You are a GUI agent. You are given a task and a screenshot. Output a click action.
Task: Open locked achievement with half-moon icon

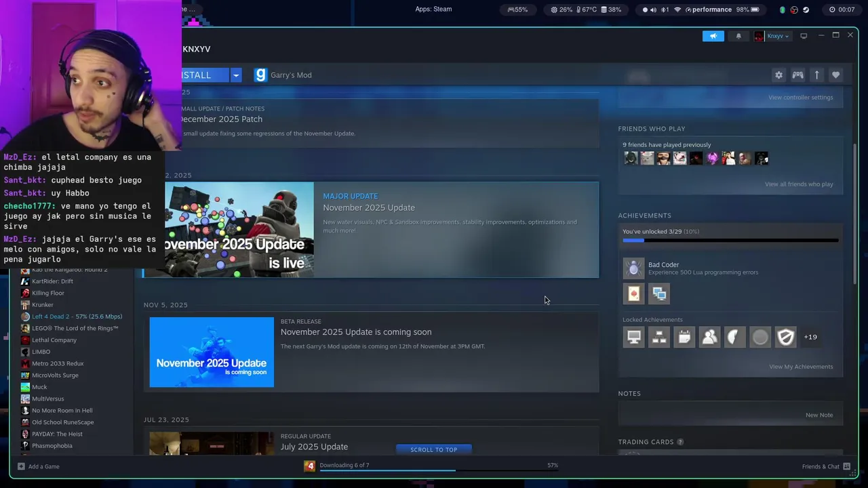pos(735,337)
